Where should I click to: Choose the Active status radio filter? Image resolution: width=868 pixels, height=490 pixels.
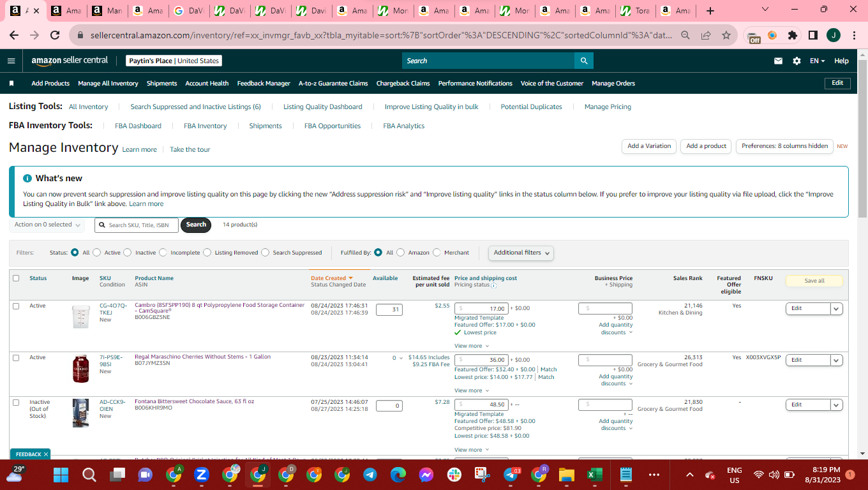coord(97,253)
